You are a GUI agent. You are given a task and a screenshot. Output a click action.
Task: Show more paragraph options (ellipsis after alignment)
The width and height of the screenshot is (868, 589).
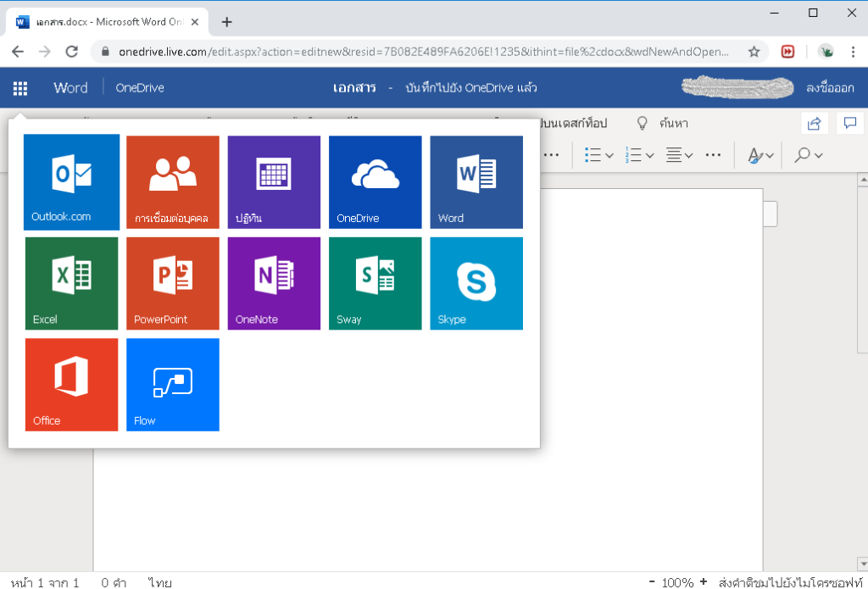[x=713, y=156]
